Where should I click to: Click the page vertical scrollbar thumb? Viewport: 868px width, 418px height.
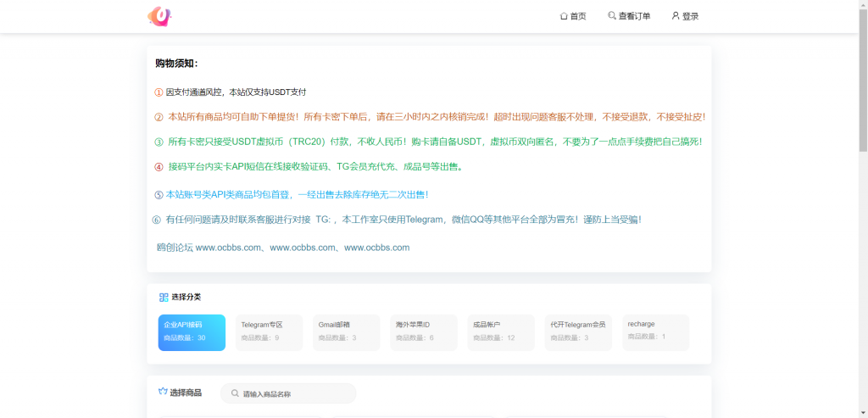pos(863,81)
